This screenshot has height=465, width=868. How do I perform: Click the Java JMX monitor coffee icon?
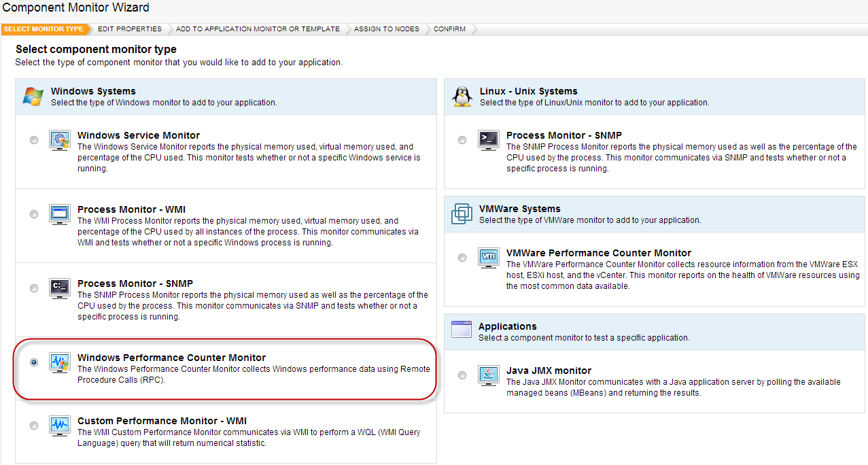click(x=489, y=375)
